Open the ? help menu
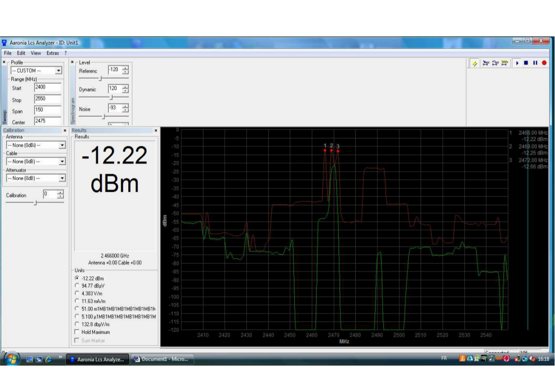The width and height of the screenshot is (555, 392). pos(66,53)
